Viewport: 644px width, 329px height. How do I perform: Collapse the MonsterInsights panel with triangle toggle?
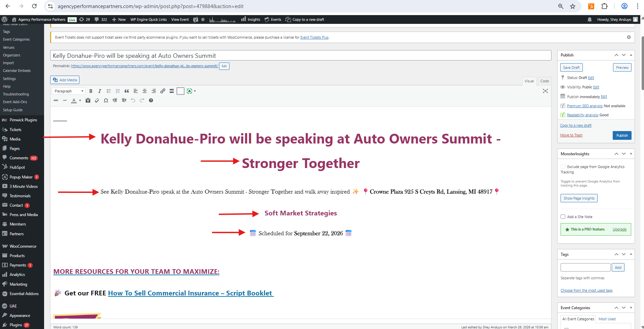click(x=631, y=154)
